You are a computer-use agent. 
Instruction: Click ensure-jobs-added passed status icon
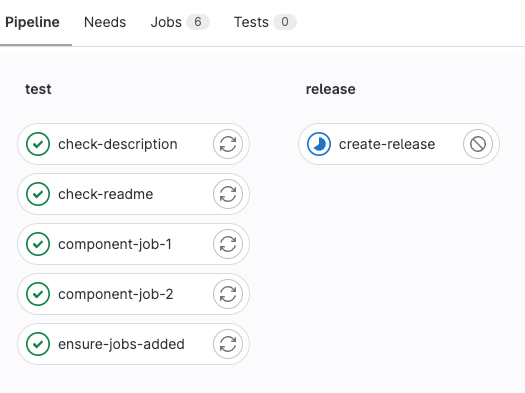pos(38,344)
